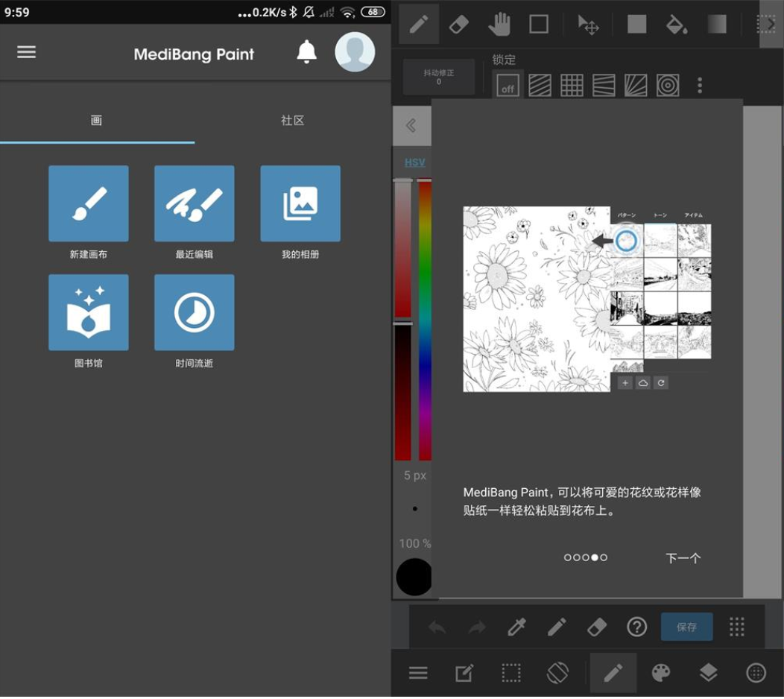
Task: Expand the top toolbar with right chevron
Action: pos(771,24)
